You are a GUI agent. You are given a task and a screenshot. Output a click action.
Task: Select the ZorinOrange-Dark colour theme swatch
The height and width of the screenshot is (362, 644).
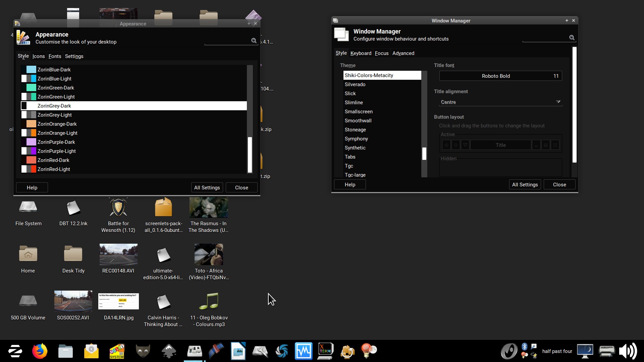tap(31, 124)
